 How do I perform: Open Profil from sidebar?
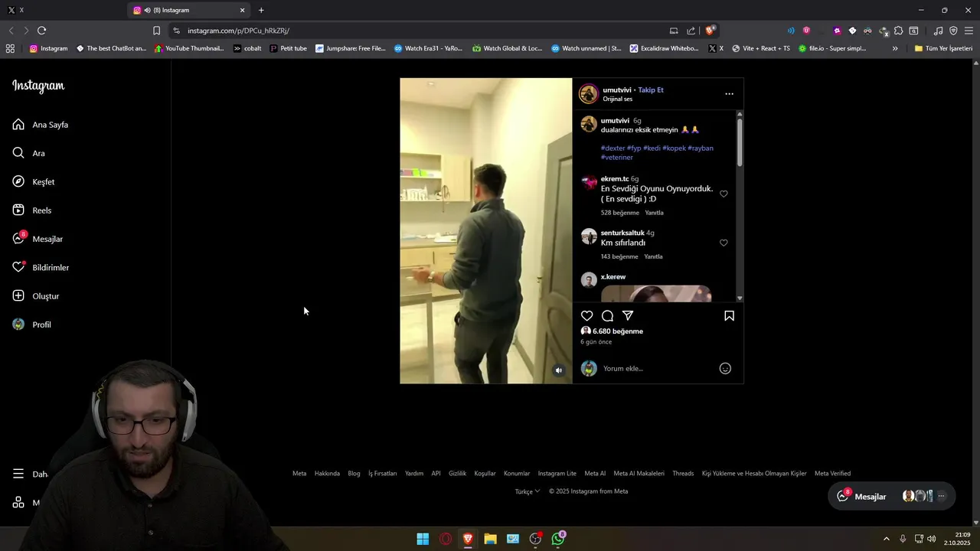tap(31, 324)
